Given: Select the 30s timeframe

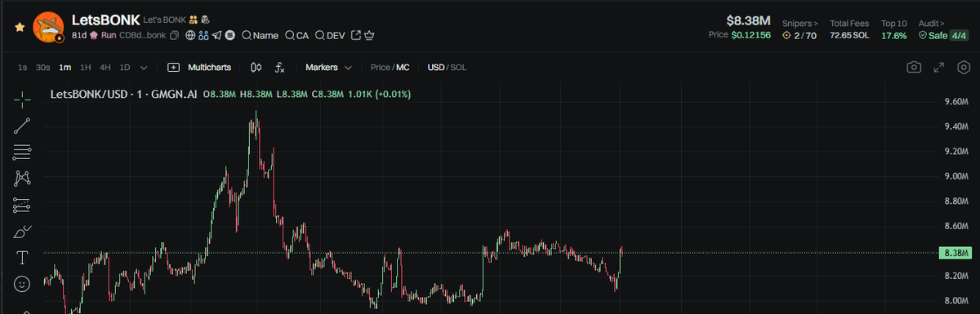Looking at the screenshot, I should coord(42,67).
